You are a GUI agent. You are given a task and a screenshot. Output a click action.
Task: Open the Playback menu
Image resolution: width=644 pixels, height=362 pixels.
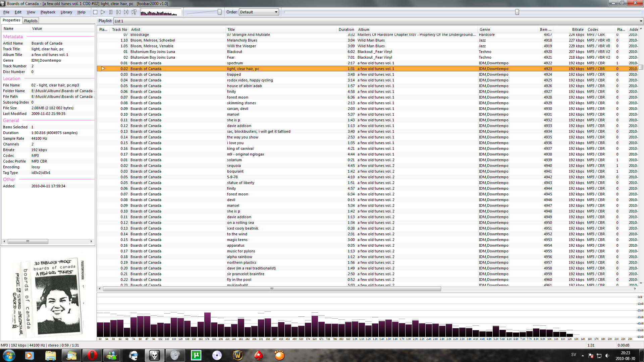point(48,12)
